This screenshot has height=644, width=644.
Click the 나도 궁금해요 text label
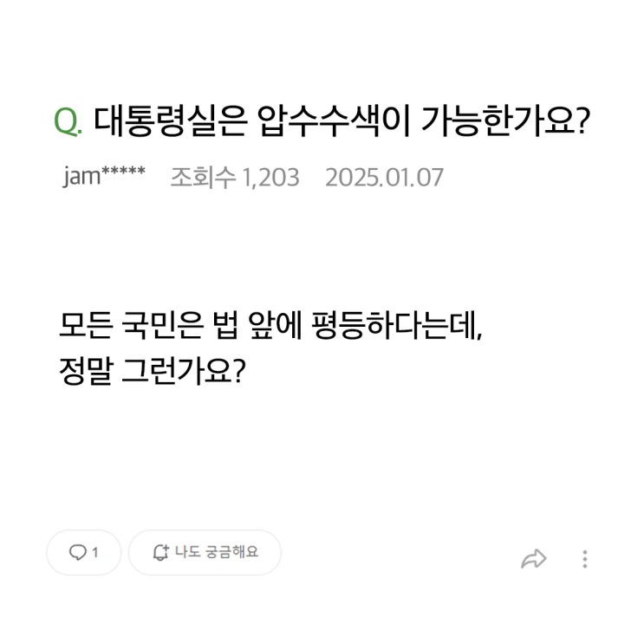pos(217,552)
